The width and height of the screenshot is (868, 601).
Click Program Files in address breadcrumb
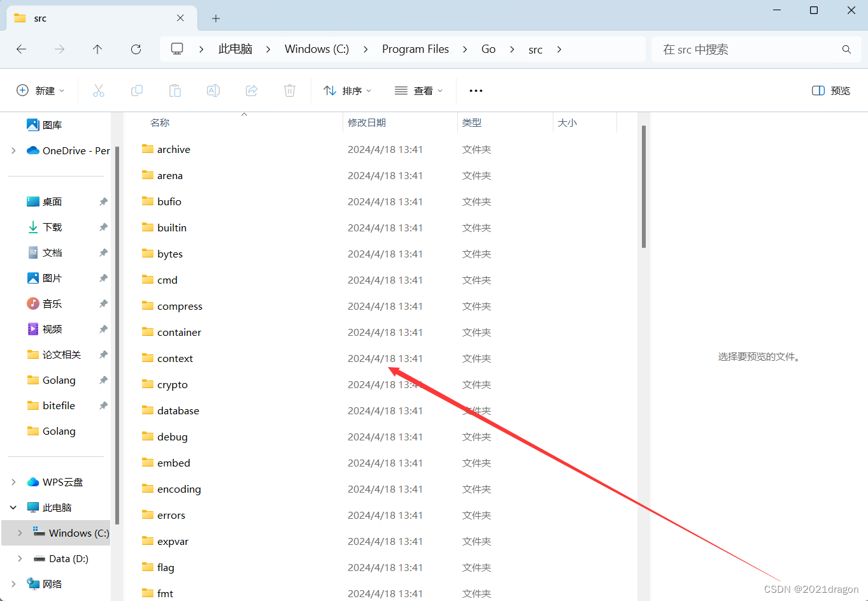point(415,49)
